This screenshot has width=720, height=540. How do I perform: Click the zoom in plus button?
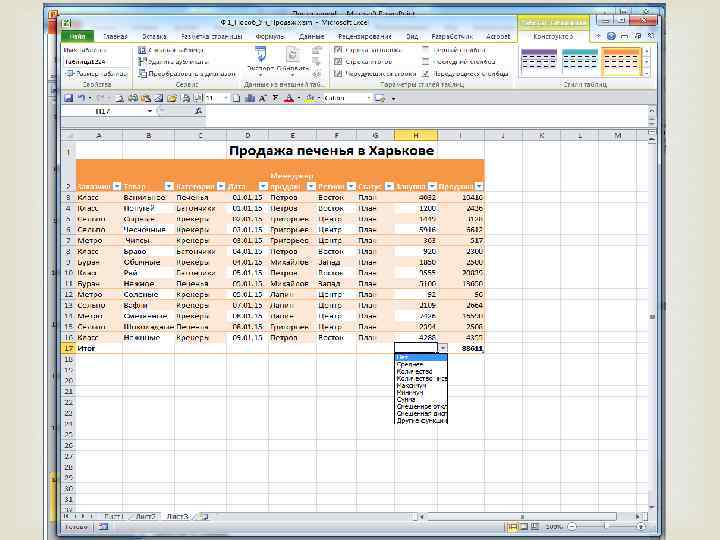tap(642, 527)
